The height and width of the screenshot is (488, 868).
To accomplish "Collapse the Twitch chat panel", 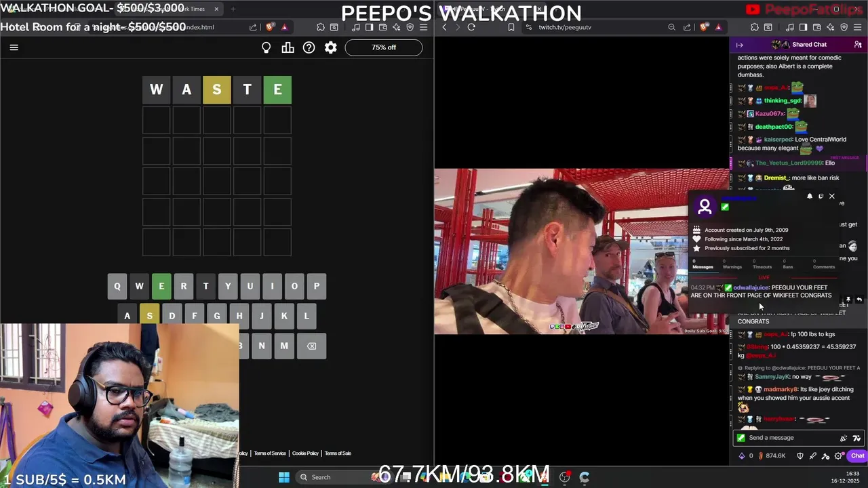I will coord(740,45).
